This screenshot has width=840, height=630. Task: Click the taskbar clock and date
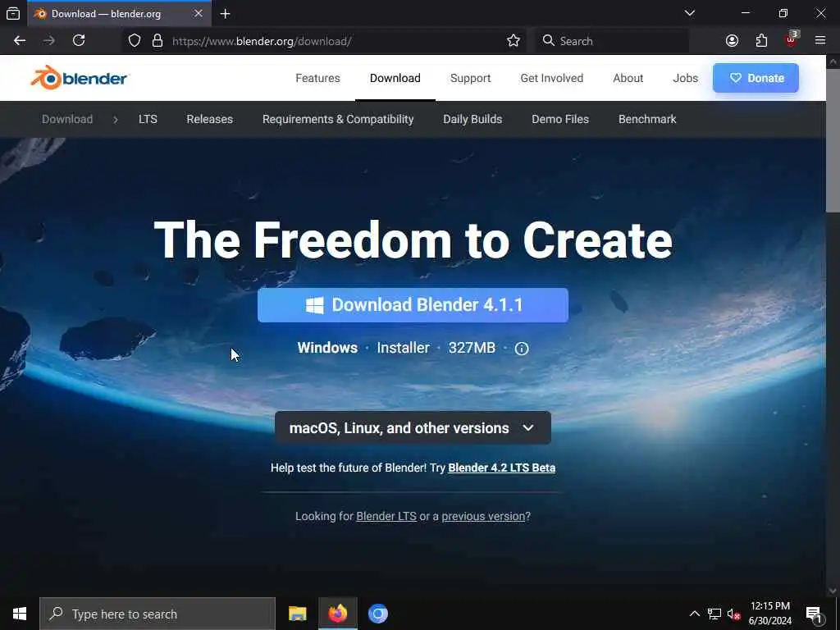coord(769,614)
